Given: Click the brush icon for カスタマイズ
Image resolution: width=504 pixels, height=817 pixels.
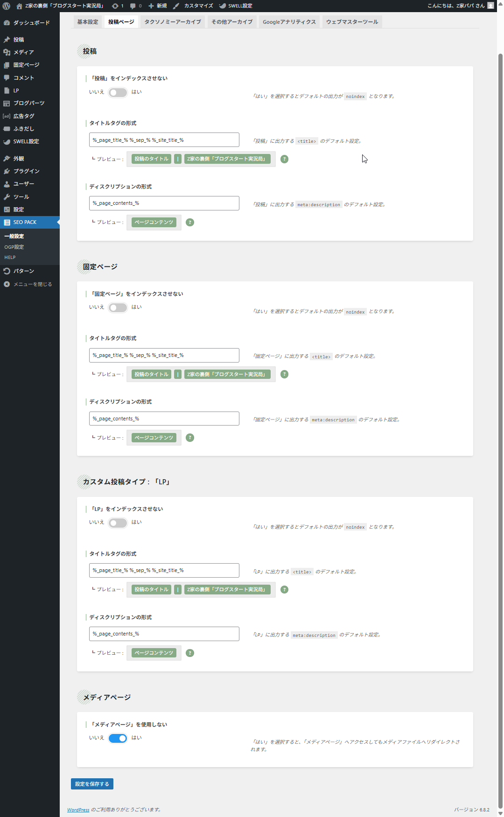Looking at the screenshot, I should 176,6.
